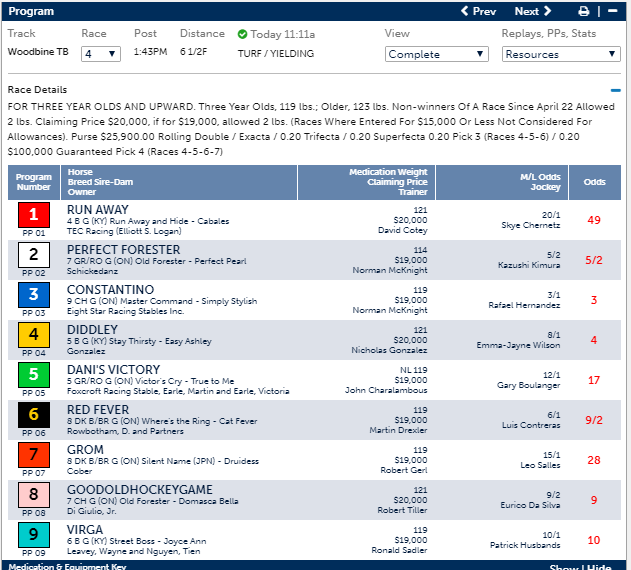Select red saddle cloth number 1

coord(34,215)
